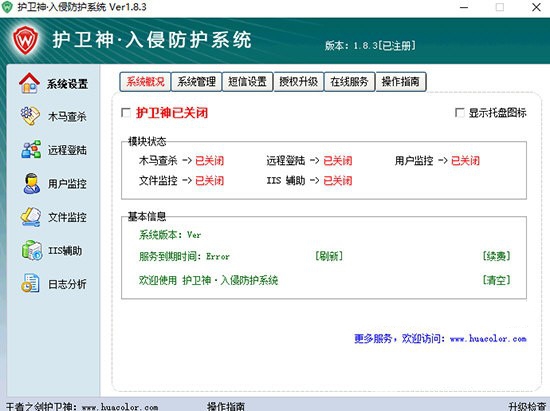Screen dimensions: 550x411
Task: Minimize the 护卫神 window
Action: [464, 7]
